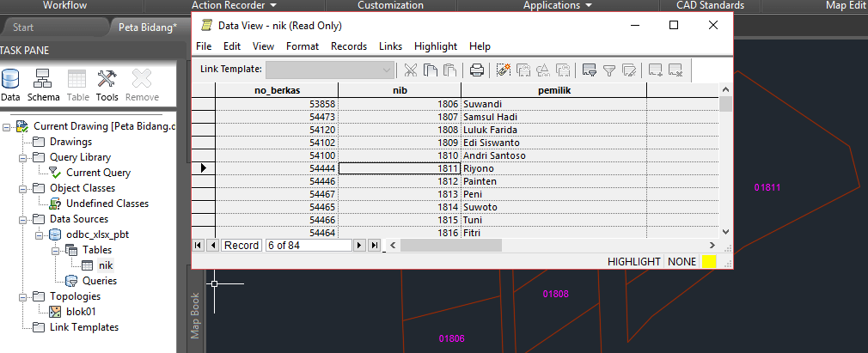Click the Tables node icon
The width and height of the screenshot is (868, 353).
coord(71,250)
